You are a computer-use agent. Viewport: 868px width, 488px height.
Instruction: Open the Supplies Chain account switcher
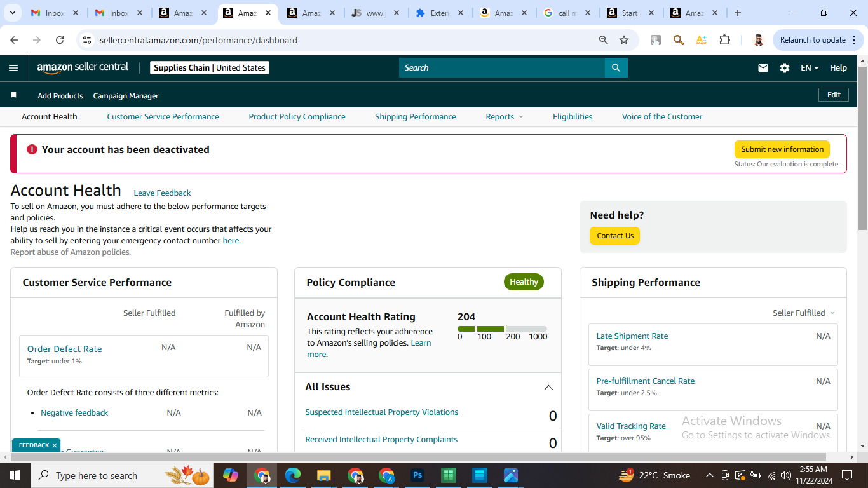210,67
